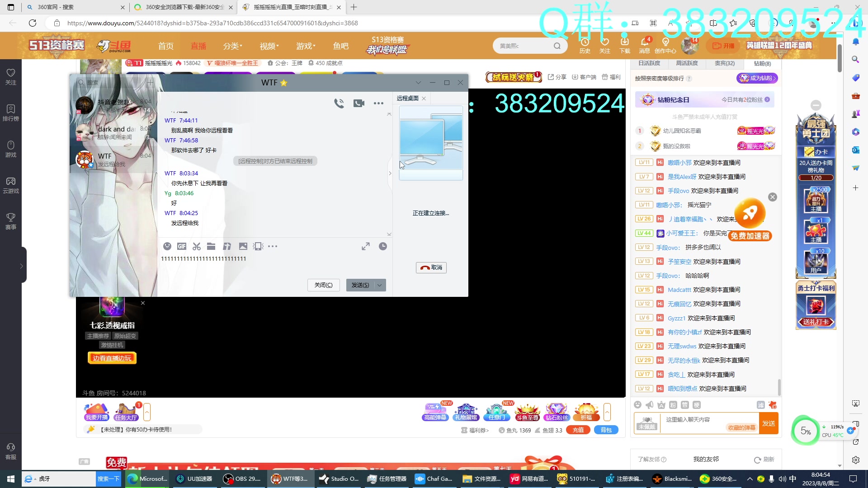Open the send options arrow next to 发送(S)
Image resolution: width=868 pixels, height=488 pixels.
pyautogui.click(x=380, y=285)
